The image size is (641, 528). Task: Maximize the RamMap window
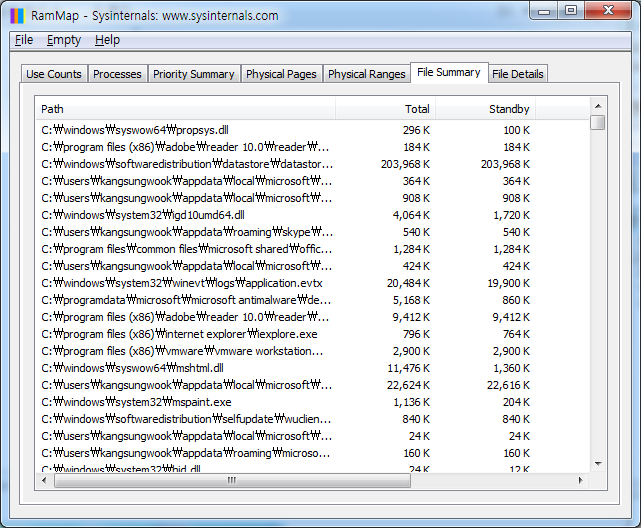571,11
